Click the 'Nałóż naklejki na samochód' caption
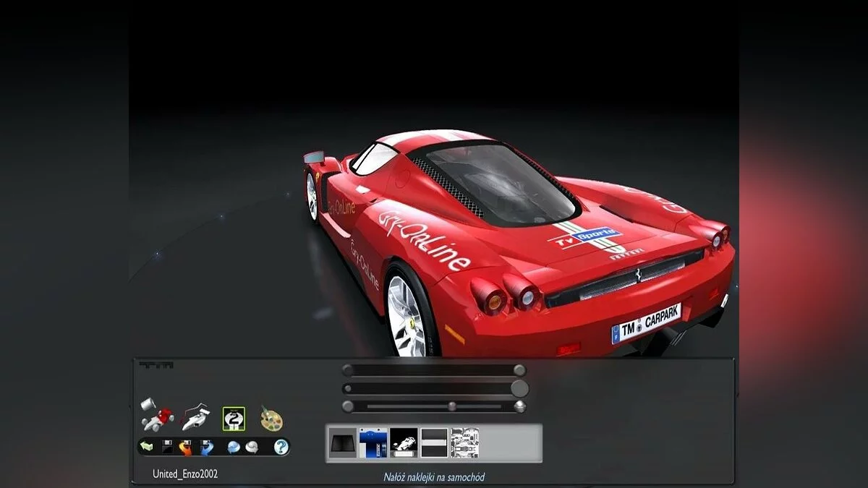The height and width of the screenshot is (488, 868). 434,477
